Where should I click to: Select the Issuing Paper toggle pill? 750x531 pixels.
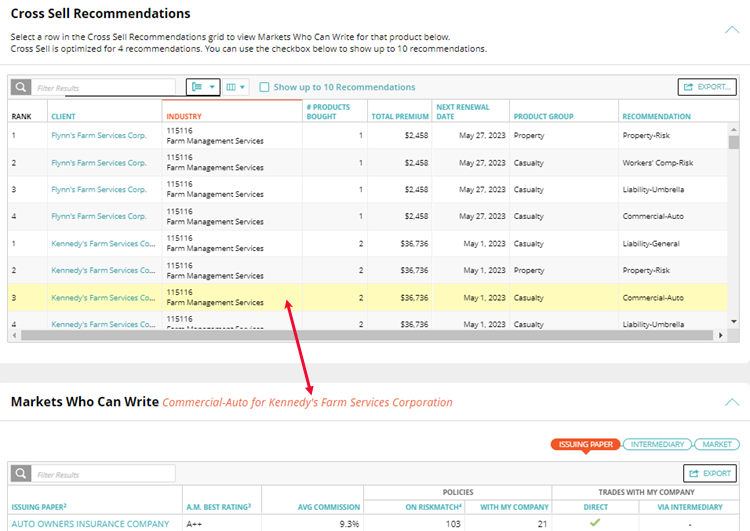585,444
